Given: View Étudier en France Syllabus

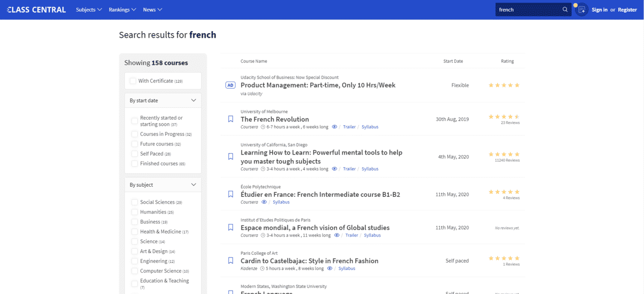Looking at the screenshot, I should (281, 202).
